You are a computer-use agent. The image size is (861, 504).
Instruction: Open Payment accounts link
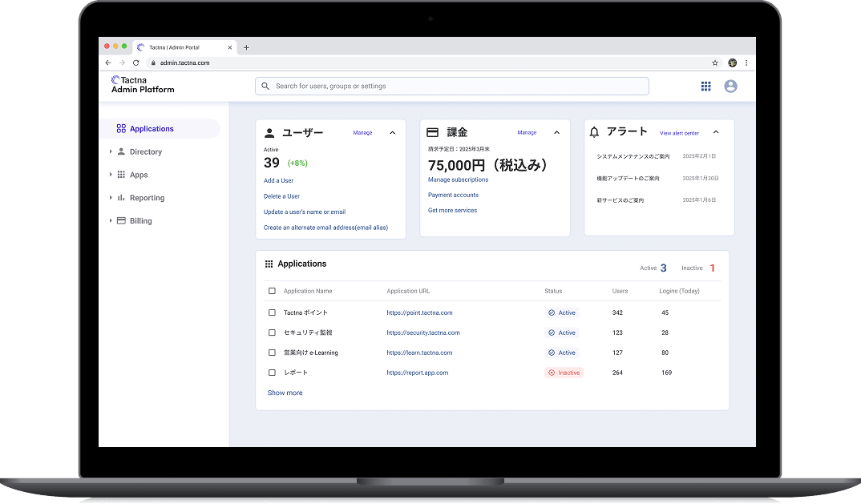453,195
